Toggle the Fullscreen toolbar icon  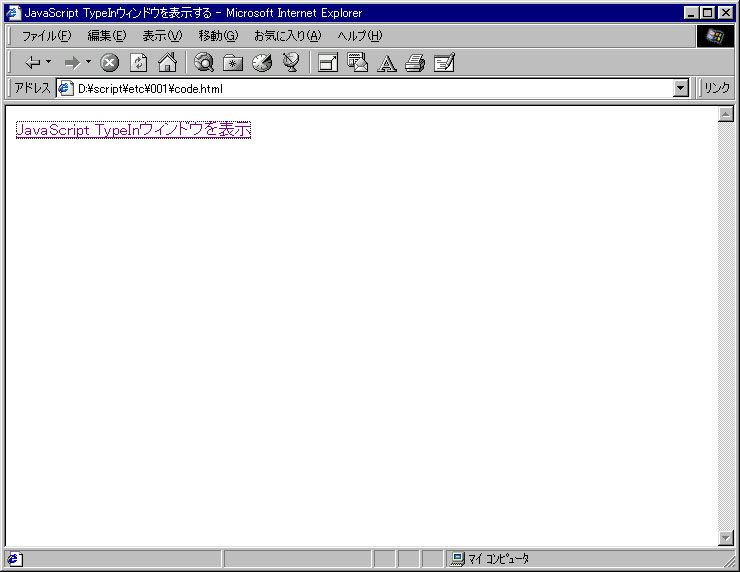coord(328,62)
